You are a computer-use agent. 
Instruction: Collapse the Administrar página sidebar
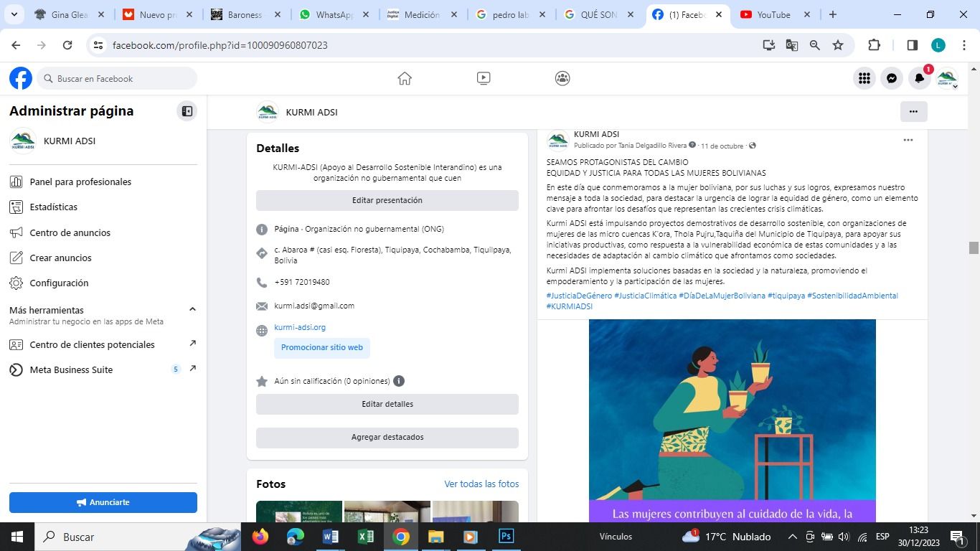click(x=187, y=111)
